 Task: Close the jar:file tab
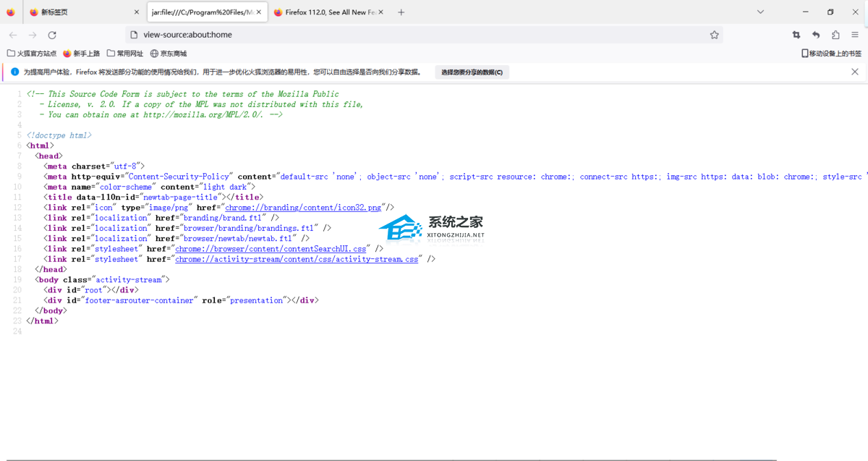click(x=259, y=12)
